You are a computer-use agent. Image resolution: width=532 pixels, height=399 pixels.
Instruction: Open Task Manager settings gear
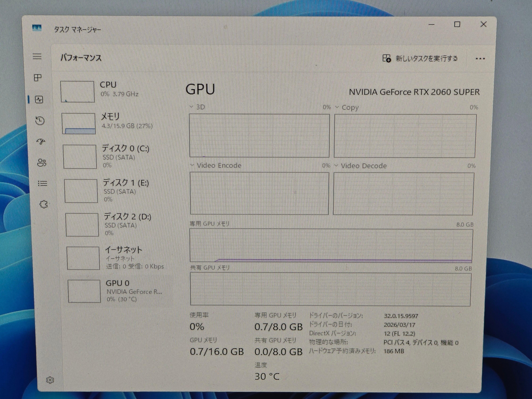click(x=50, y=380)
